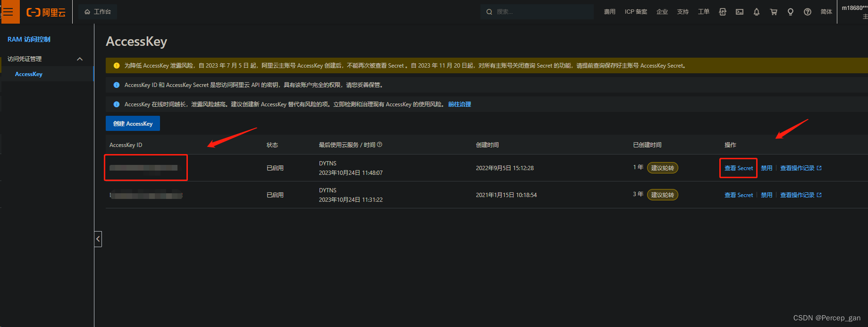Switch language via 简体
The image size is (868, 327).
tap(826, 12)
